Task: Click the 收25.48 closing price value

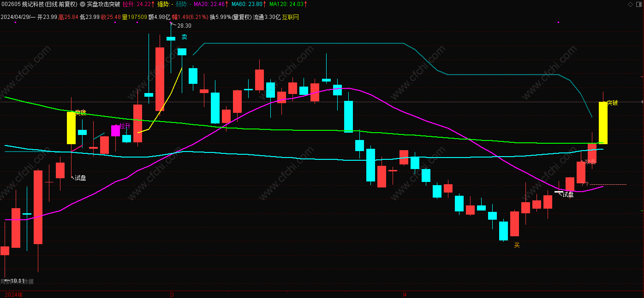Action: pyautogui.click(x=111, y=17)
